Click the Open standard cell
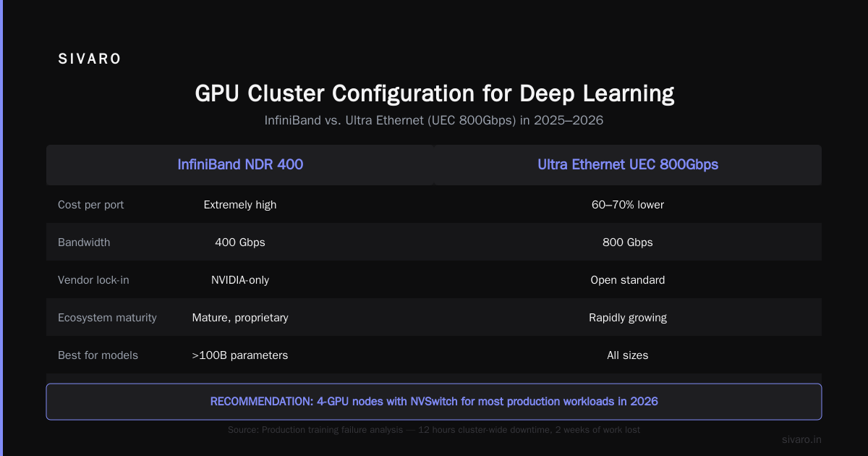The width and height of the screenshot is (868, 456). click(x=628, y=280)
